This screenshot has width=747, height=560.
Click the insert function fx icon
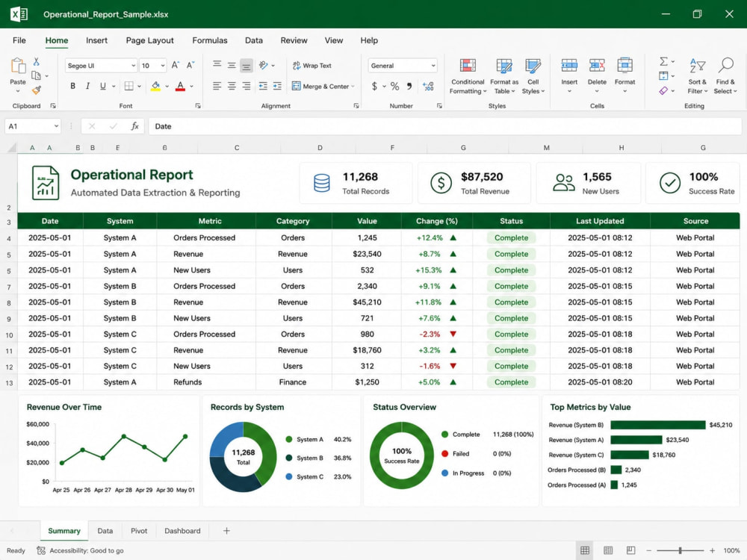[134, 126]
